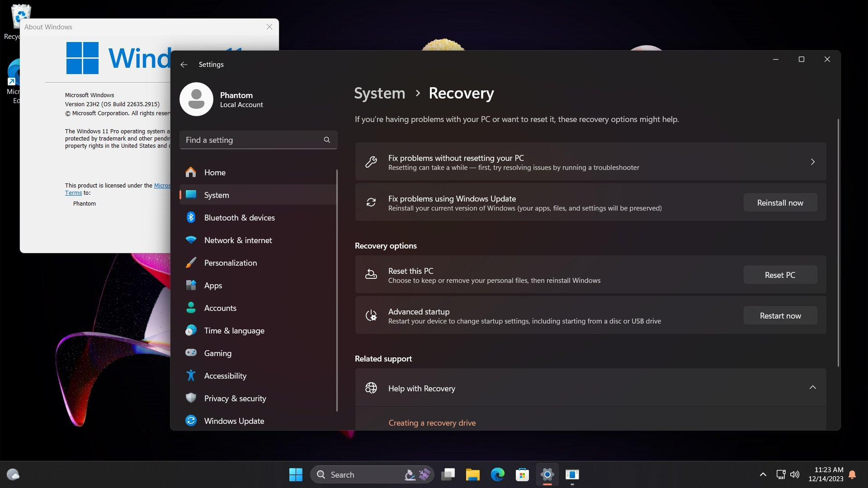868x488 pixels.
Task: Open Accounts settings
Action: click(258, 308)
